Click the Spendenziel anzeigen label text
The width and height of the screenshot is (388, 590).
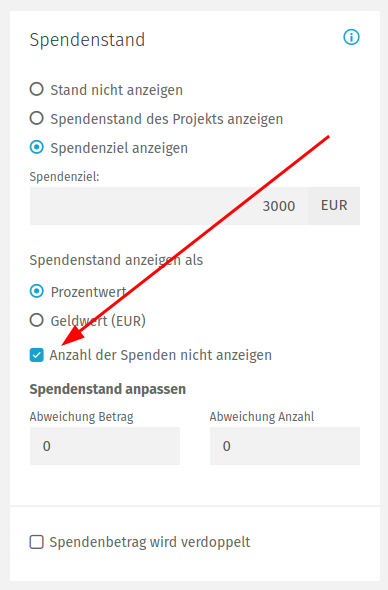point(119,148)
